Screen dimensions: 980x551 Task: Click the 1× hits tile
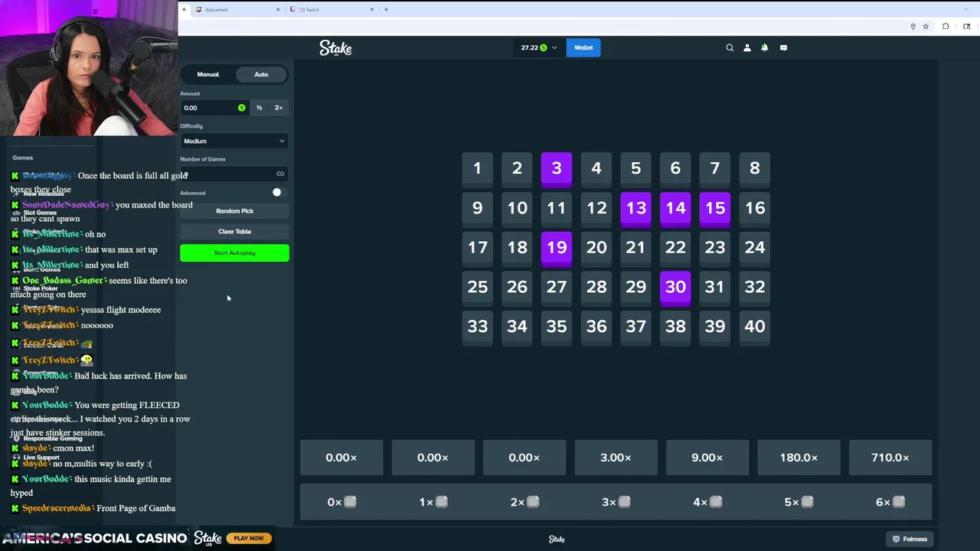(x=433, y=502)
